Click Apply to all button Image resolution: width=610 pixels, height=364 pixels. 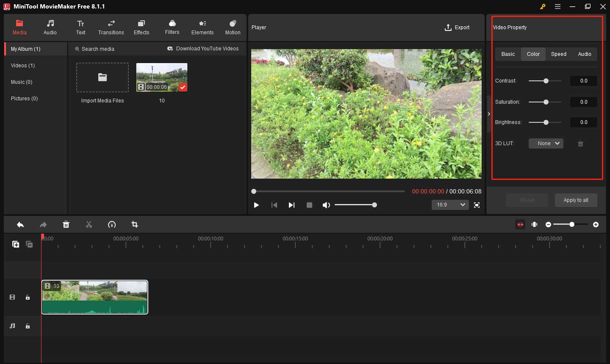tap(576, 200)
